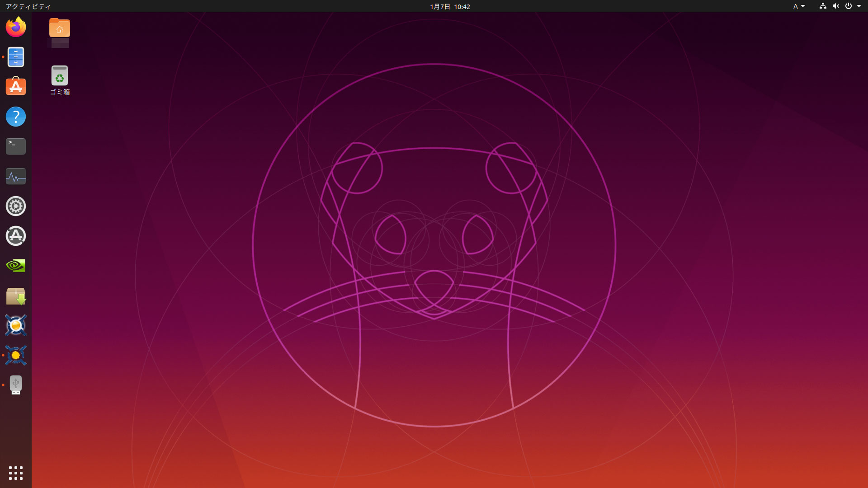This screenshot has height=488, width=868.
Task: Open system menu via power arrow
Action: [859, 6]
